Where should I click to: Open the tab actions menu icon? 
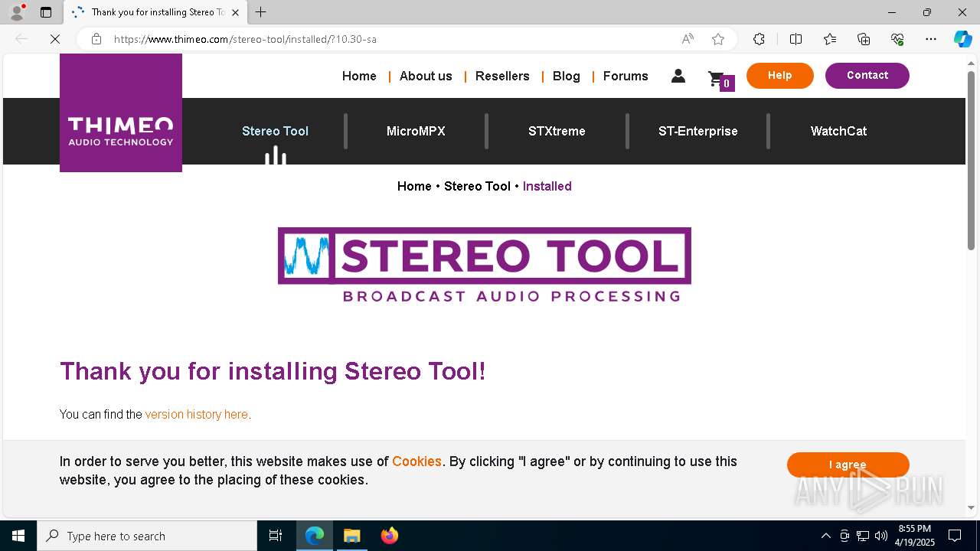point(46,12)
